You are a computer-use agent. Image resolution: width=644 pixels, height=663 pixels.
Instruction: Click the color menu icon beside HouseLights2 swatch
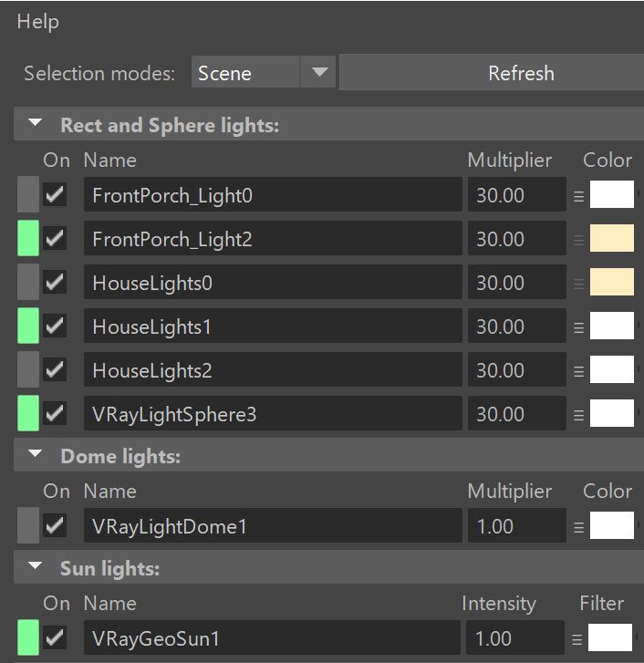(578, 371)
